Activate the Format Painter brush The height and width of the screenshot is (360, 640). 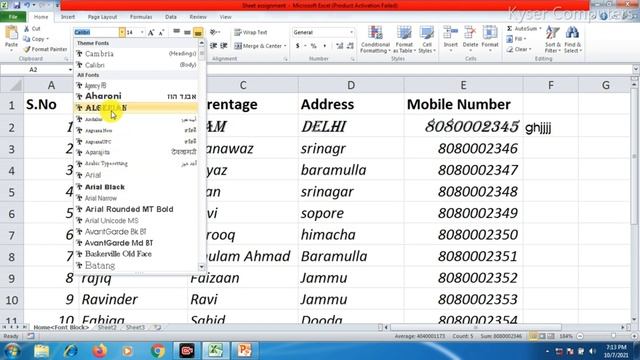tap(45, 49)
